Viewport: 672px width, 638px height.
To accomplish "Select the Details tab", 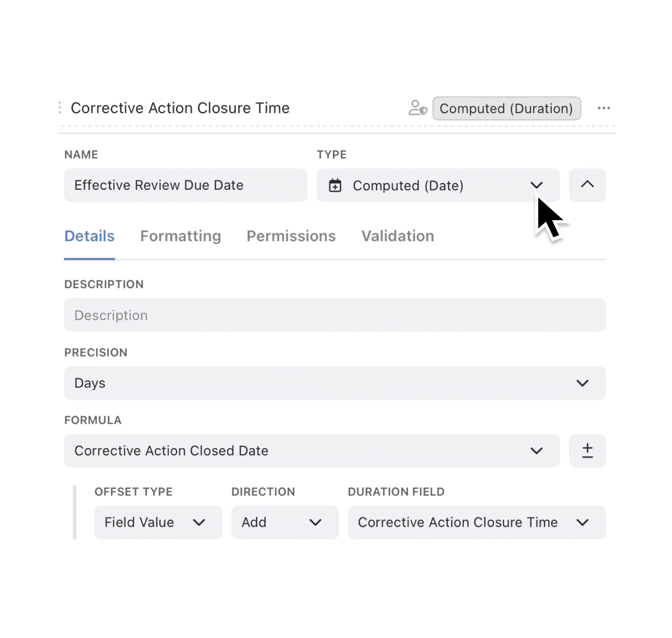I will 89,236.
